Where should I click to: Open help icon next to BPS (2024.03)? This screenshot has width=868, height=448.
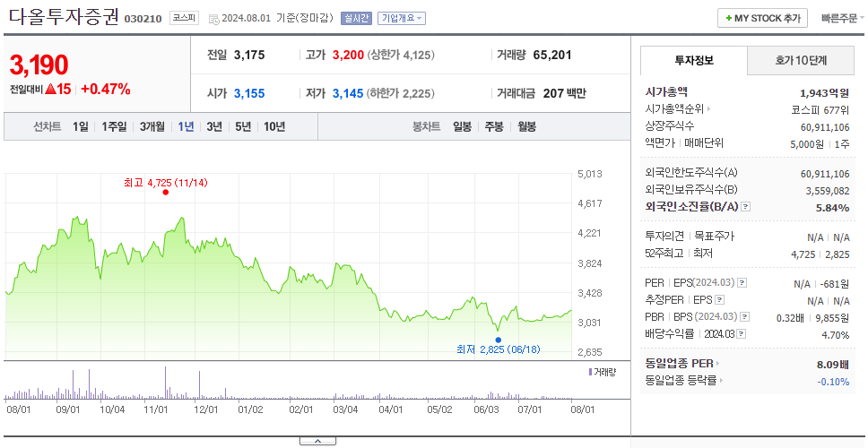(745, 317)
